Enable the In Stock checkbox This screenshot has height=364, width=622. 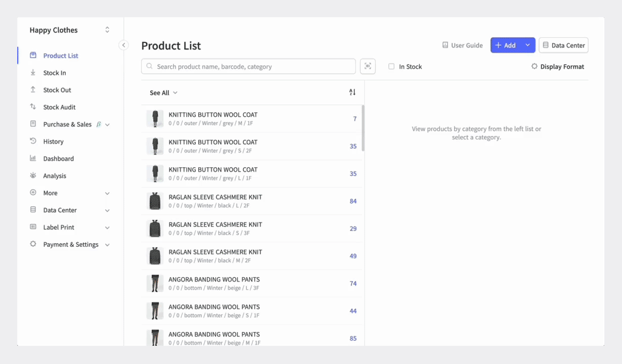tap(391, 66)
